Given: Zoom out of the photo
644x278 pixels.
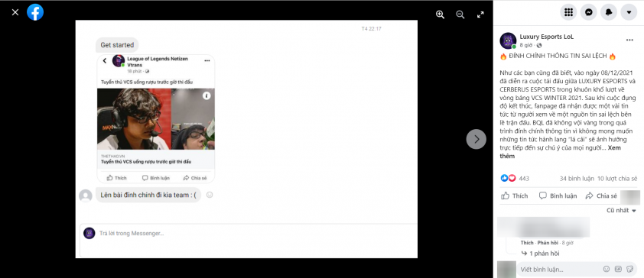Looking at the screenshot, I should coord(460,15).
